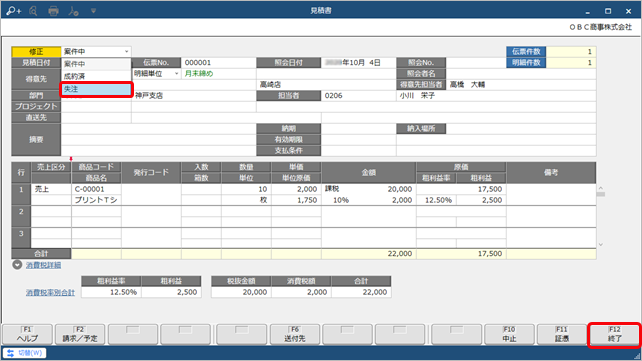Collapse the 消費税詳細 round arrow icon
The width and height of the screenshot is (642, 361).
17,265
